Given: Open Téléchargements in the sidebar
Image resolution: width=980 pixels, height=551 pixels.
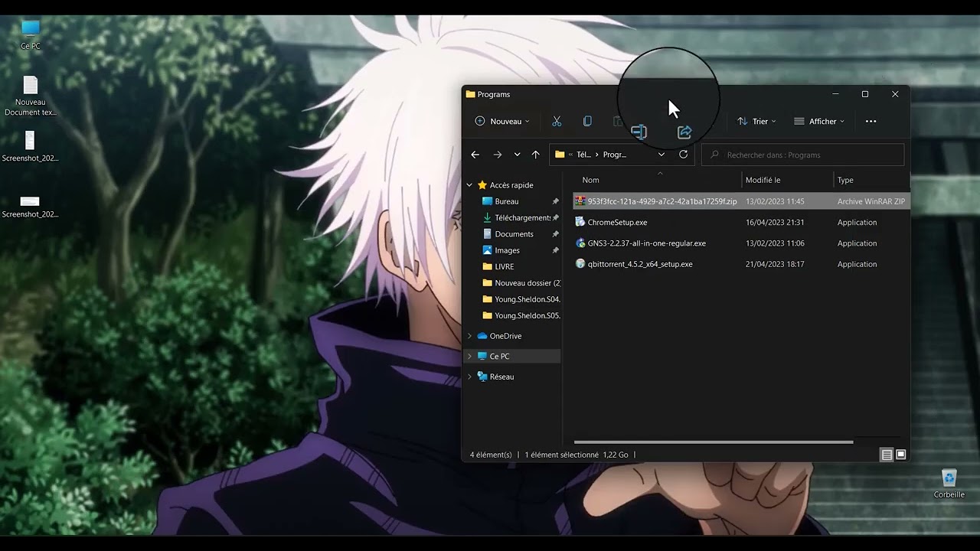Looking at the screenshot, I should point(523,218).
